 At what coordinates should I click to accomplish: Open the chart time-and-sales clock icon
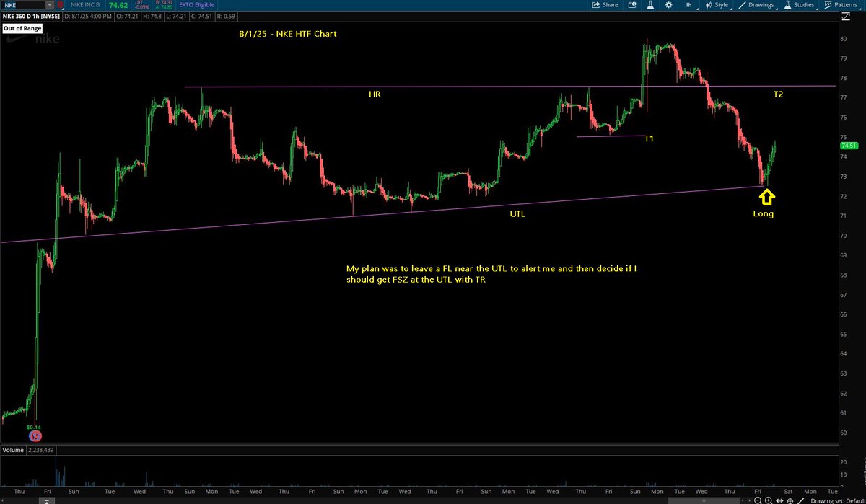[631, 5]
